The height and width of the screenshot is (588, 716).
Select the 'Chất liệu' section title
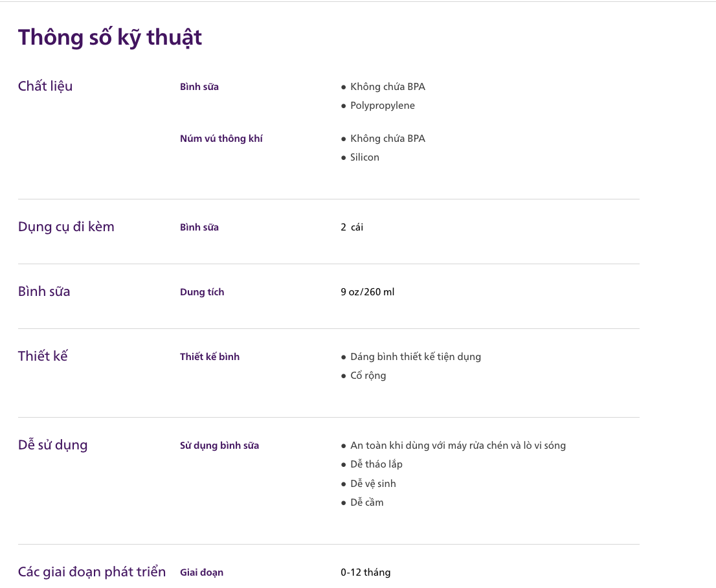click(45, 86)
